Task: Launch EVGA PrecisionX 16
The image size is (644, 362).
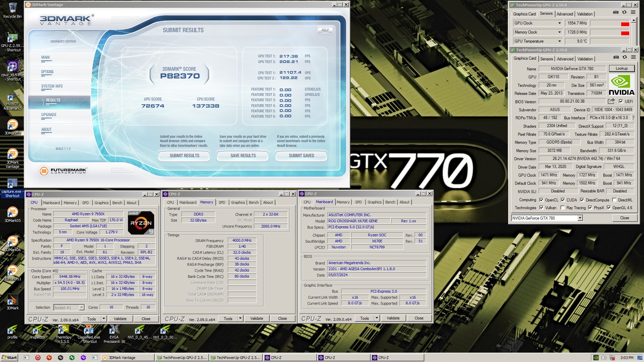Action: click(x=114, y=334)
